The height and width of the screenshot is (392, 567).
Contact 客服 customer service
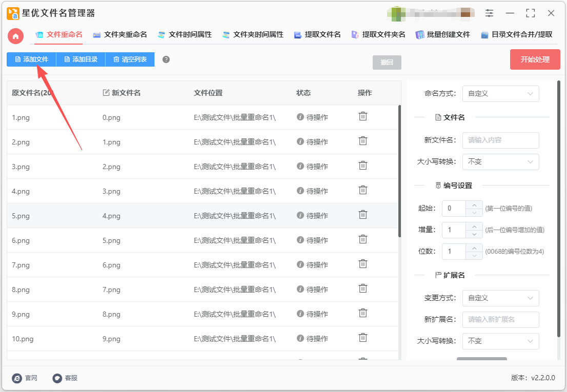[x=65, y=378]
